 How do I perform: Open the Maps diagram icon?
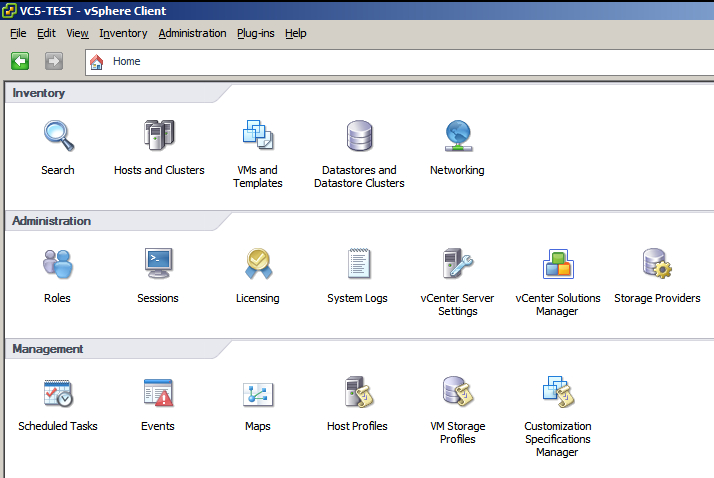tap(258, 394)
